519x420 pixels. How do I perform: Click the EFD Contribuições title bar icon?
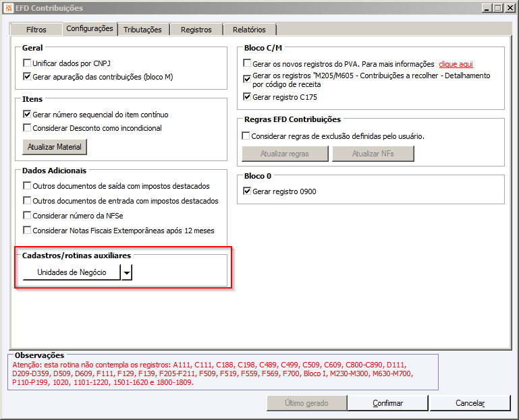click(x=9, y=8)
